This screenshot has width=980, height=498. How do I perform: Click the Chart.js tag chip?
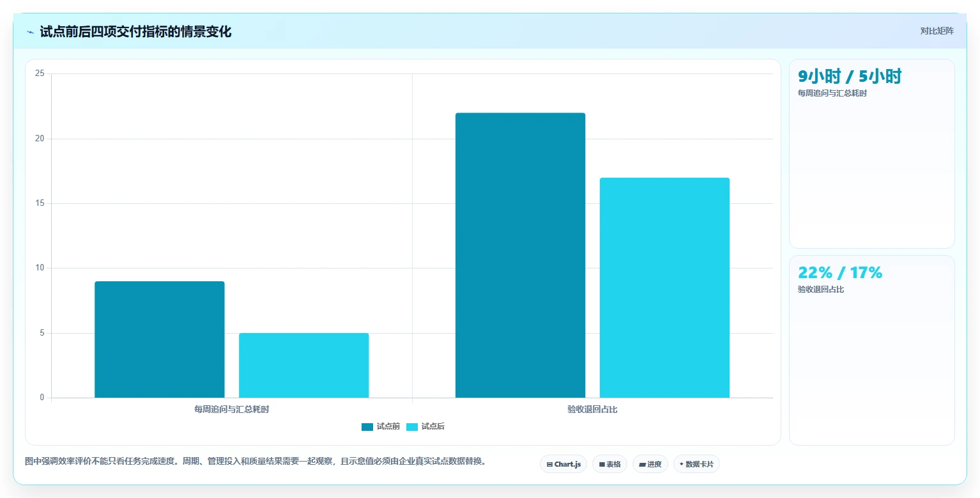click(x=563, y=464)
